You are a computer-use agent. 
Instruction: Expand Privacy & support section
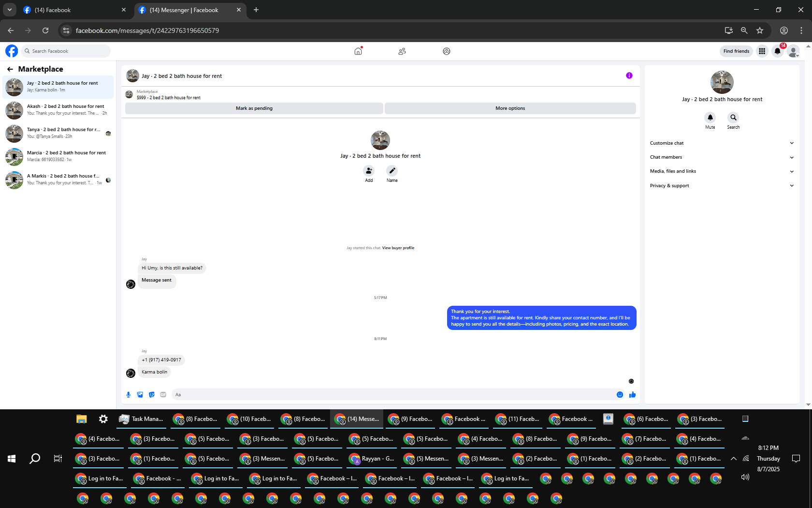722,186
